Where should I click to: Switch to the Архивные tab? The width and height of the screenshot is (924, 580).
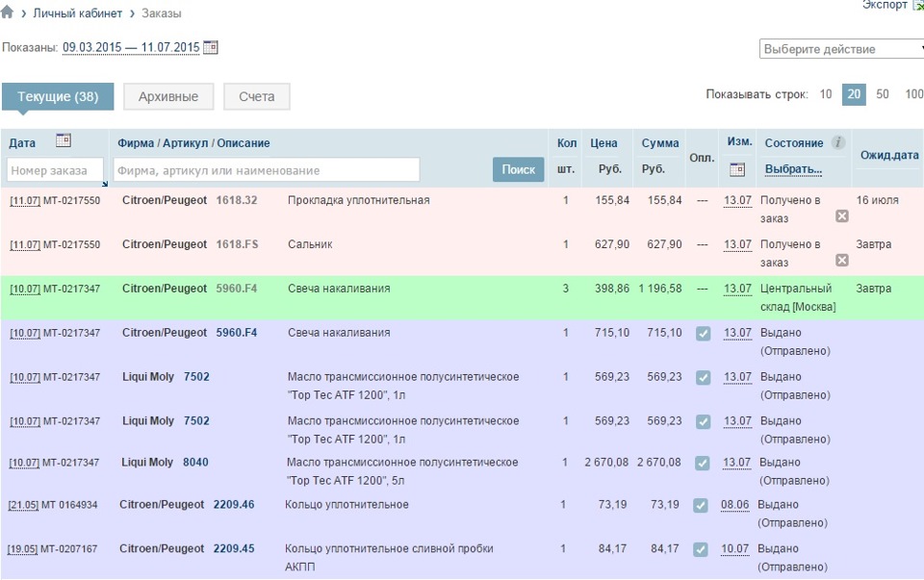pos(168,97)
